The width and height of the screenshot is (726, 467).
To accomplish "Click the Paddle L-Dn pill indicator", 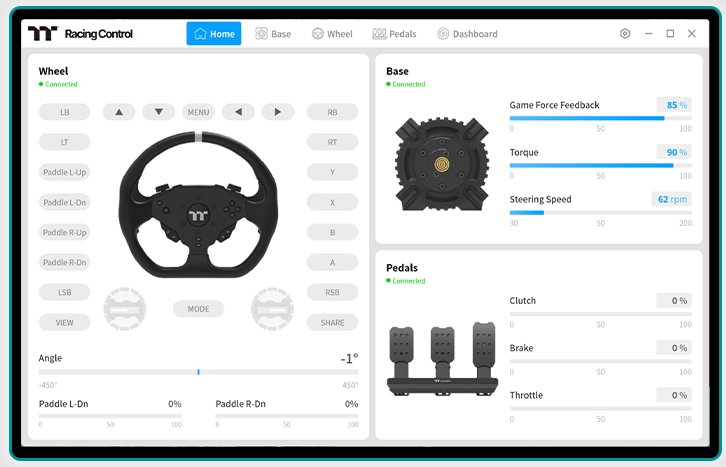I will tap(64, 202).
